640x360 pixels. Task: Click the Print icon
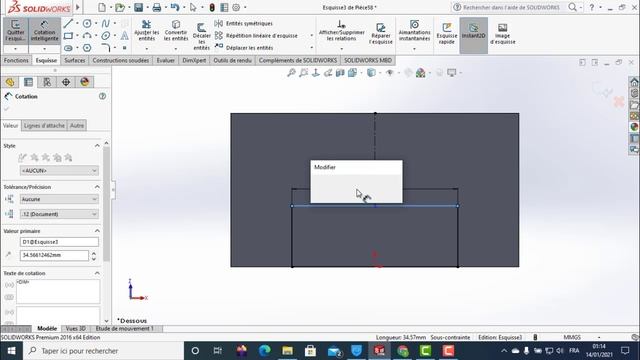click(157, 7)
